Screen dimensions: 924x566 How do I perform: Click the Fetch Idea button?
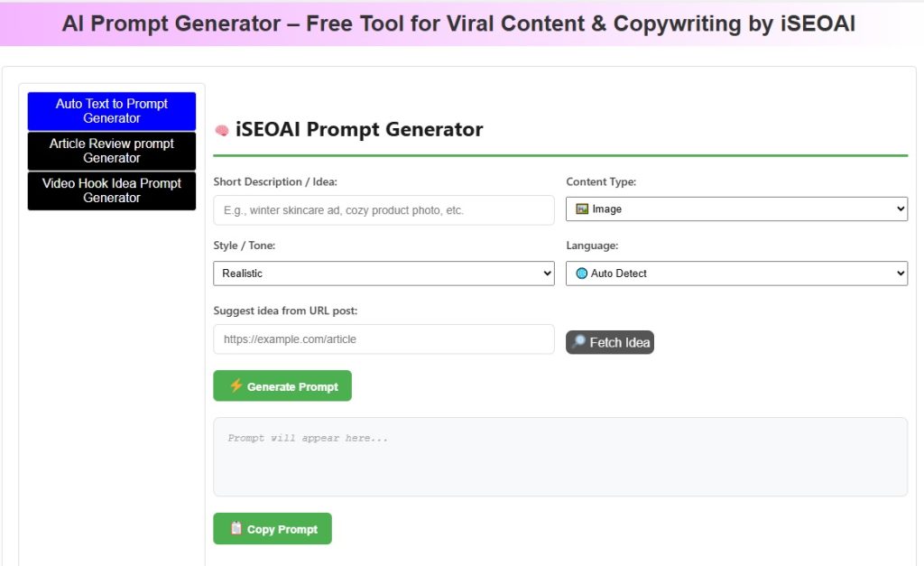click(x=610, y=342)
